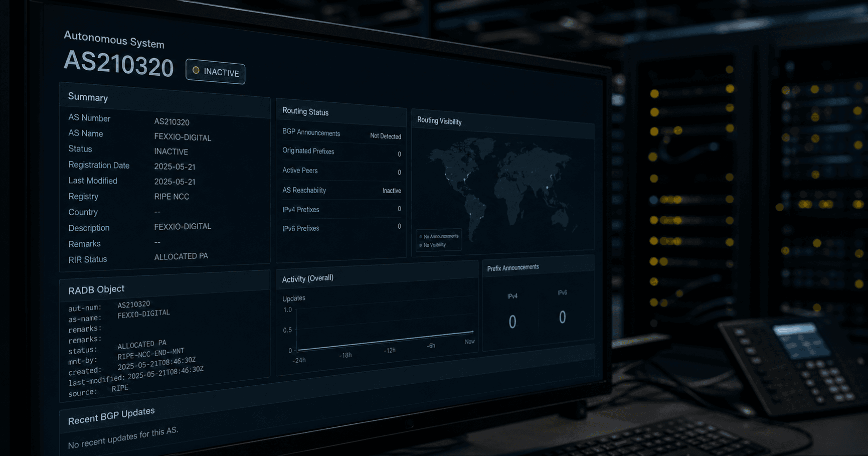Image resolution: width=868 pixels, height=456 pixels.
Task: Click the Active Peers value 0
Action: click(399, 172)
